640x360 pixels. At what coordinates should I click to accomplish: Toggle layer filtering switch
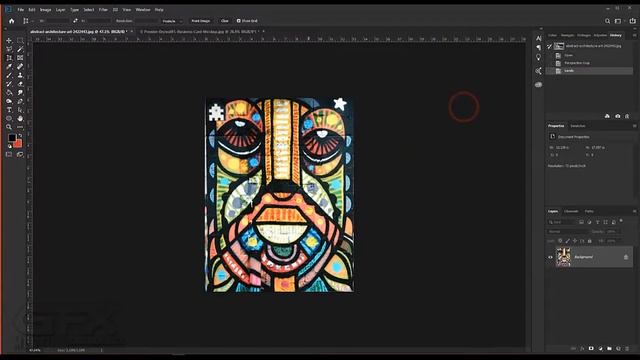tap(621, 221)
